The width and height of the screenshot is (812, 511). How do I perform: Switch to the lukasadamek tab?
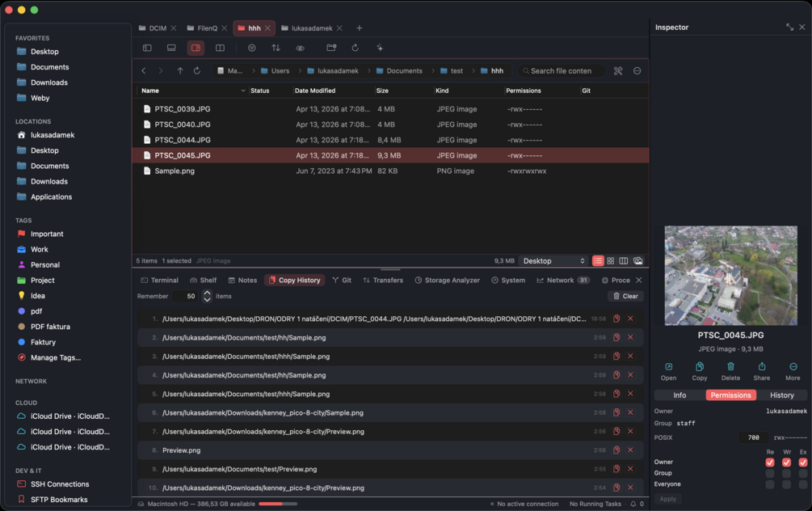[x=311, y=28]
